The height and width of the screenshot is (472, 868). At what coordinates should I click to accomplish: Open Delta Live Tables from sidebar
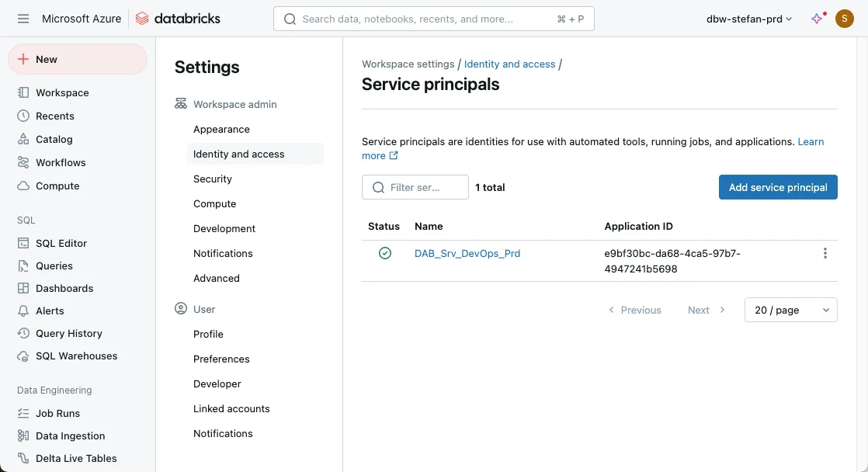75,458
